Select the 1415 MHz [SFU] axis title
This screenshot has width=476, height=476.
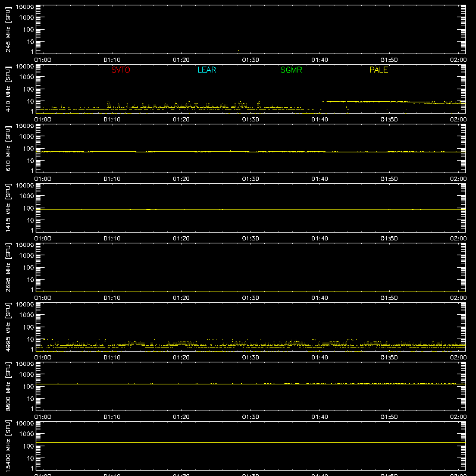coord(8,208)
